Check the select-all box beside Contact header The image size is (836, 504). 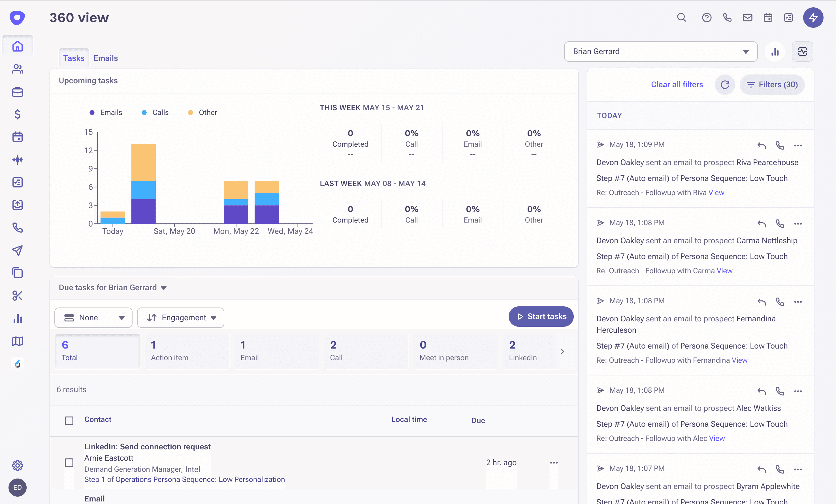point(69,420)
